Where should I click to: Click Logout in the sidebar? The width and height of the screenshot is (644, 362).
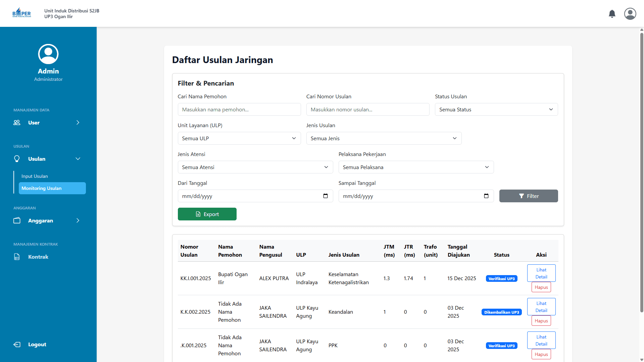click(x=37, y=345)
